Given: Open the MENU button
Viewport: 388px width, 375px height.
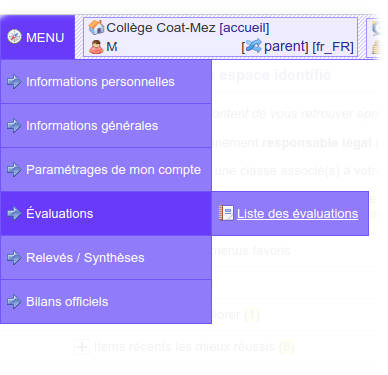Looking at the screenshot, I should (38, 37).
